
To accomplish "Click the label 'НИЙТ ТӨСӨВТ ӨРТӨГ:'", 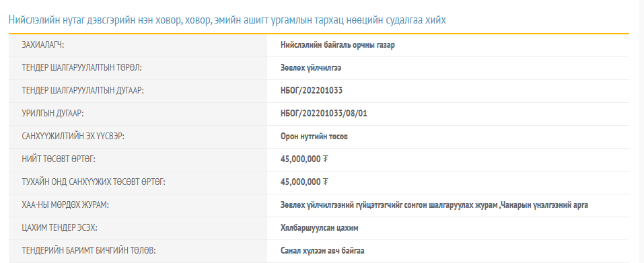I will click(59, 159).
